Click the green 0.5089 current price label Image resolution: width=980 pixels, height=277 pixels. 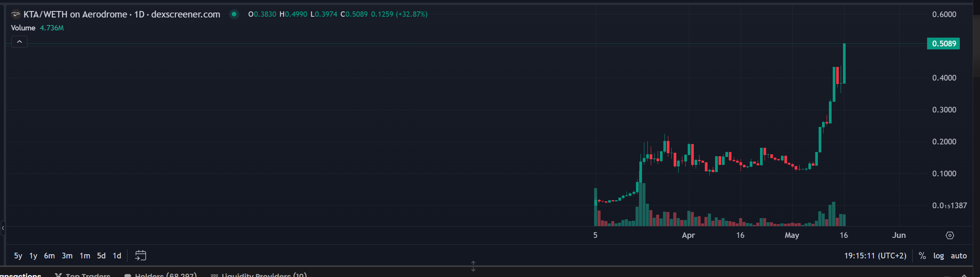point(943,44)
